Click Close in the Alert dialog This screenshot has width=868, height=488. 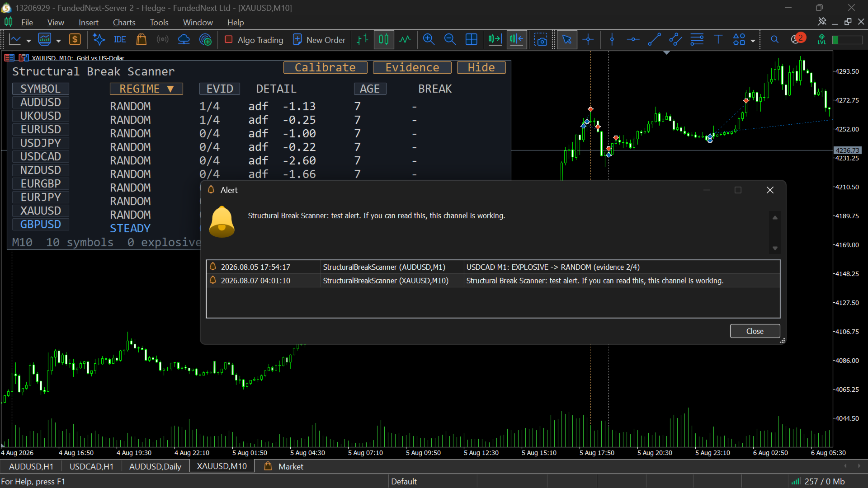click(755, 331)
